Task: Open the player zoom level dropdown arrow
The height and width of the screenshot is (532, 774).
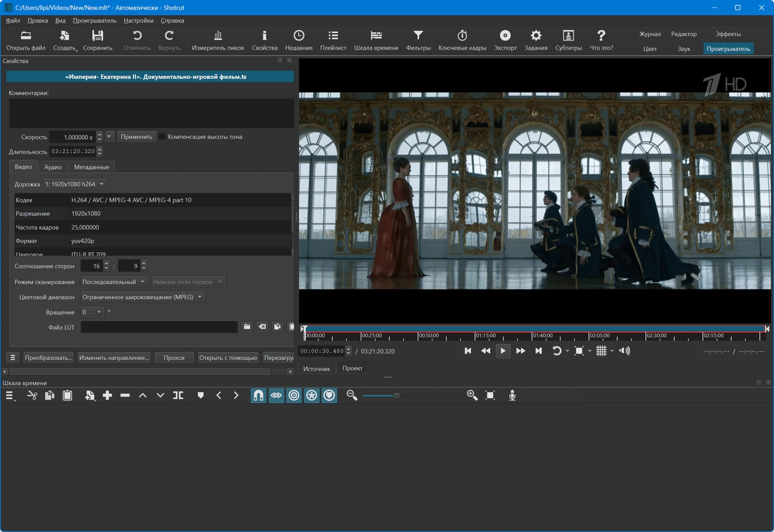Action: (x=590, y=351)
